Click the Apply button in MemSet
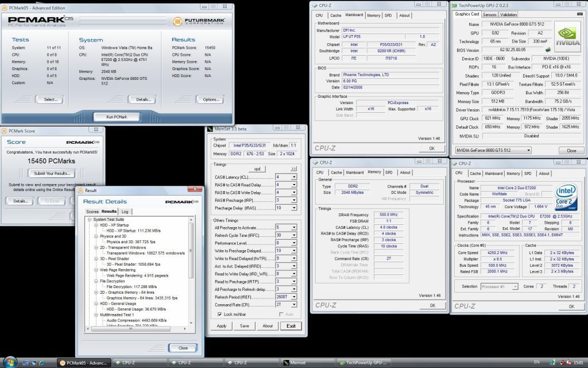Image resolution: width=588 pixels, height=368 pixels. click(x=222, y=326)
